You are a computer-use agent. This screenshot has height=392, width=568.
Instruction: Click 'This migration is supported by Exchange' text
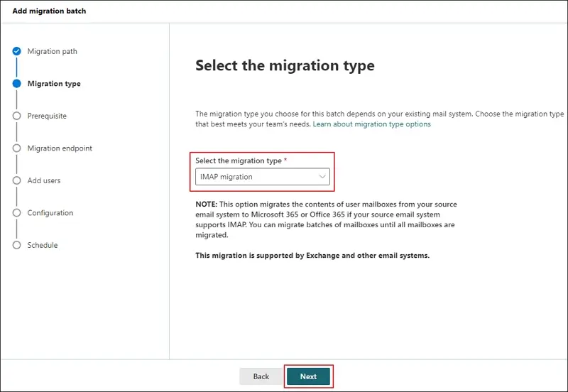click(312, 256)
